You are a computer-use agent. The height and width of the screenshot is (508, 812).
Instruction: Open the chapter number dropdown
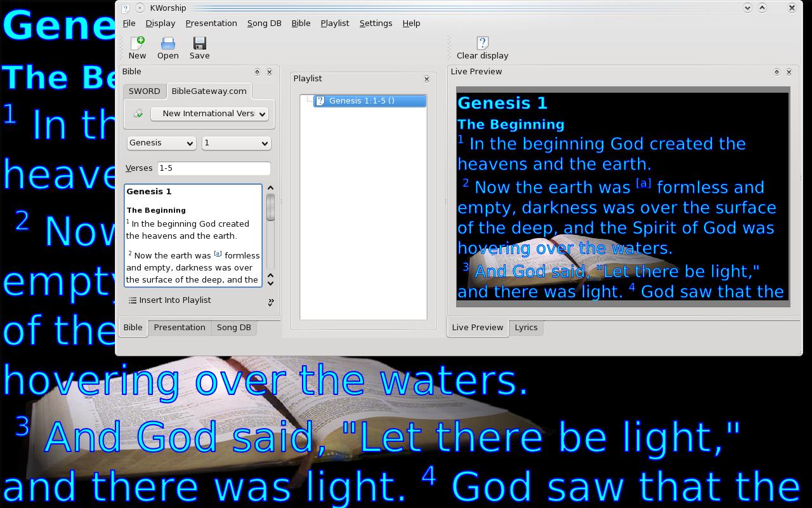click(236, 144)
